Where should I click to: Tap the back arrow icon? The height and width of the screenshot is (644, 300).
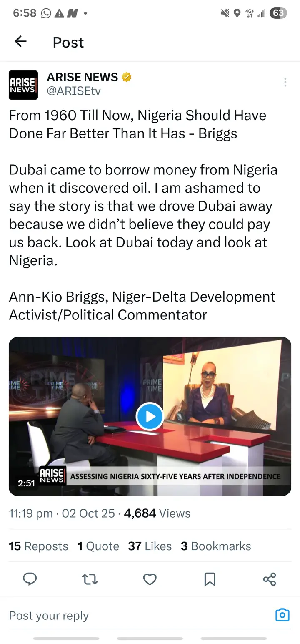coord(20,42)
